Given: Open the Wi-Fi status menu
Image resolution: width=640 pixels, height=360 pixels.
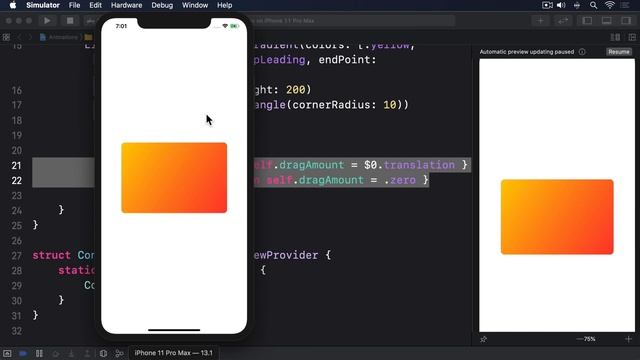Looking at the screenshot, I should tap(610, 5).
